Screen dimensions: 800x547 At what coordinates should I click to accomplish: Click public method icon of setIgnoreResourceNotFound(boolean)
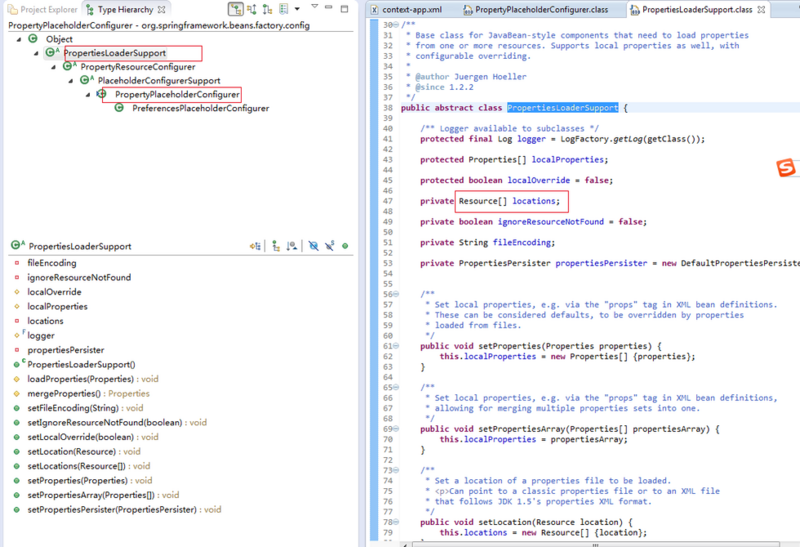17,423
